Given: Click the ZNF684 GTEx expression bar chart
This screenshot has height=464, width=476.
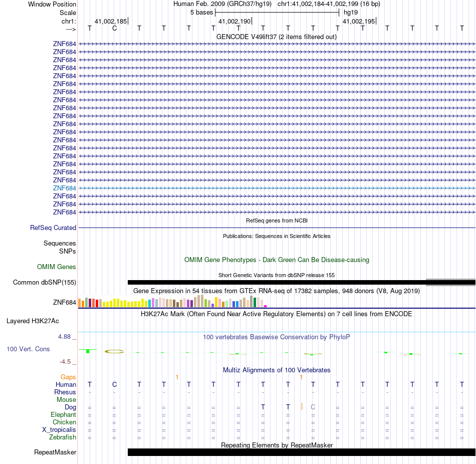Looking at the screenshot, I should [172, 301].
